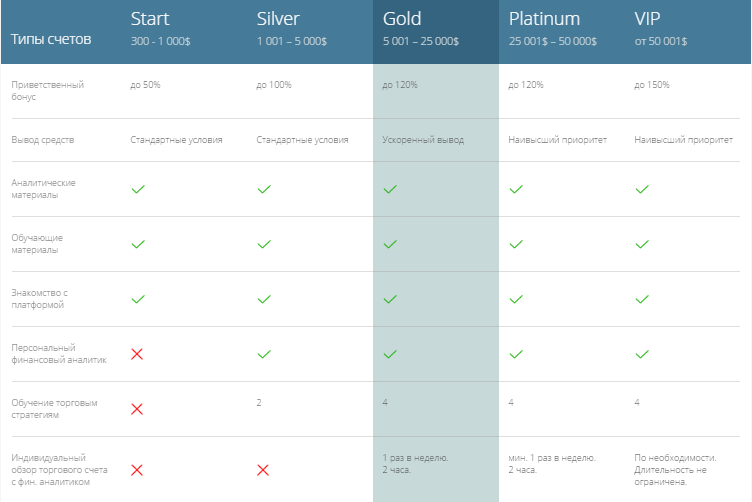Viewport: 752px width, 502px height.
Task: Click the green checkmark for Gold platform introduction
Action: coord(390,300)
